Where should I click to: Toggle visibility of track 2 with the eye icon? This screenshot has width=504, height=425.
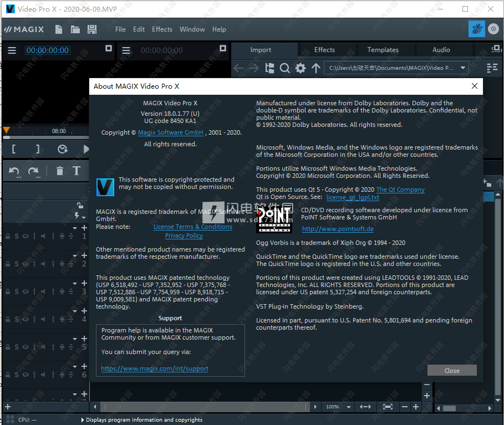(x=26, y=264)
